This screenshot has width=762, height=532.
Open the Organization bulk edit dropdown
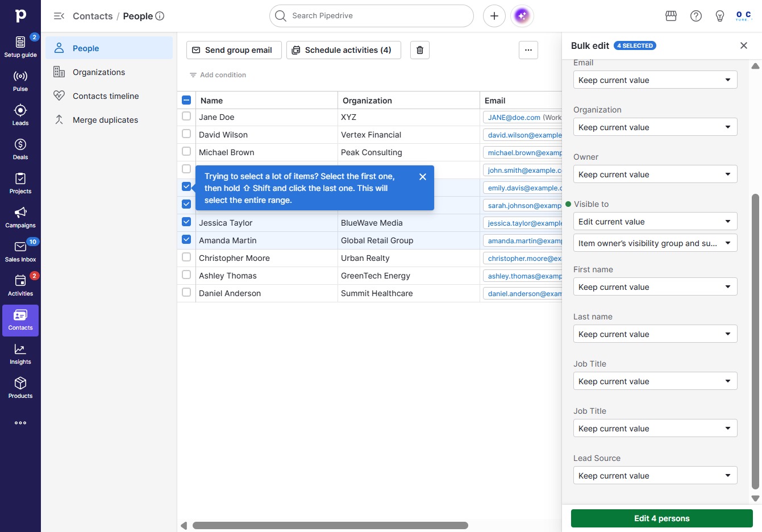click(655, 127)
